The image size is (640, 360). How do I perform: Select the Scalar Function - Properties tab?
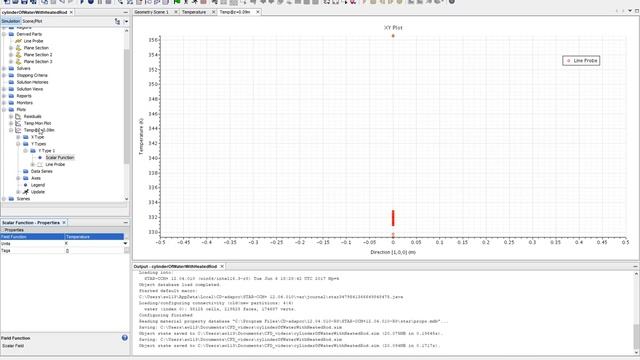pyautogui.click(x=31, y=223)
